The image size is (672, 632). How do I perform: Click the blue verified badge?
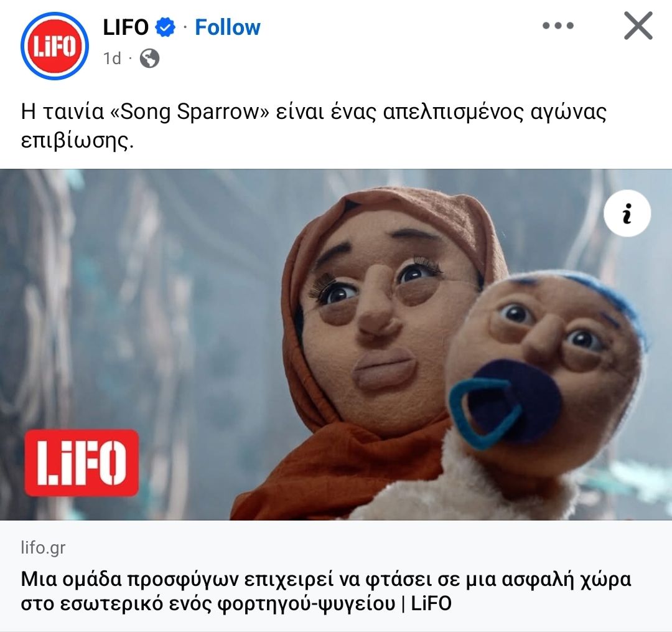click(164, 27)
